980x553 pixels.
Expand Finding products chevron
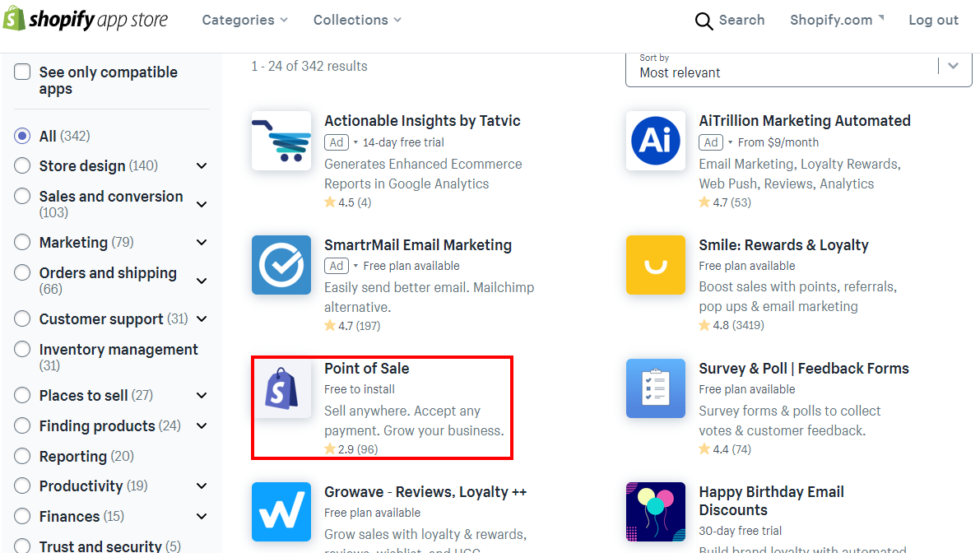point(202,426)
